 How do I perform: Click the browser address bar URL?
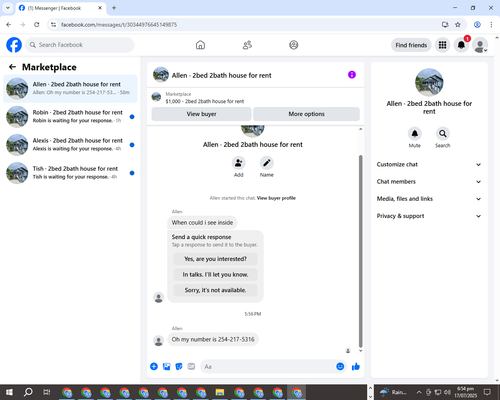click(x=119, y=25)
